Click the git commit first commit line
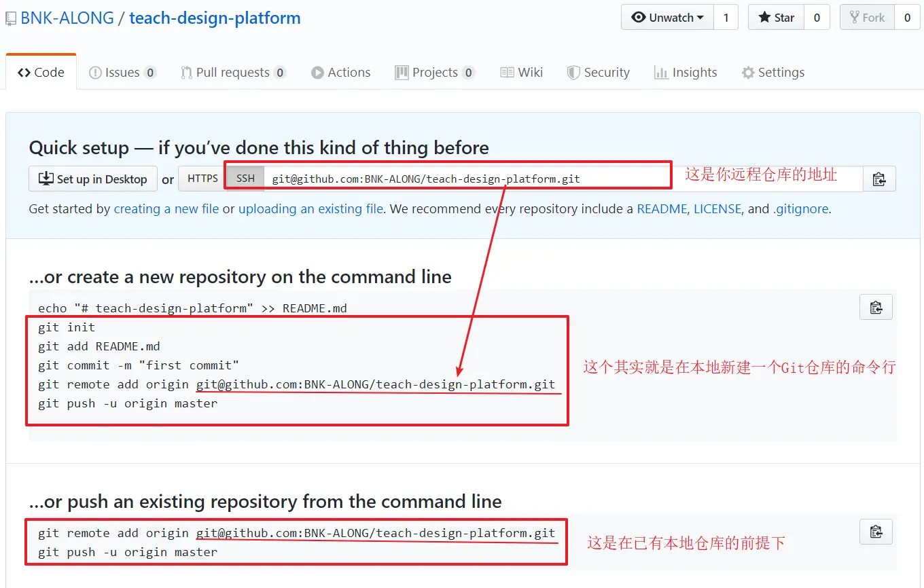The height and width of the screenshot is (588, 924). (139, 365)
